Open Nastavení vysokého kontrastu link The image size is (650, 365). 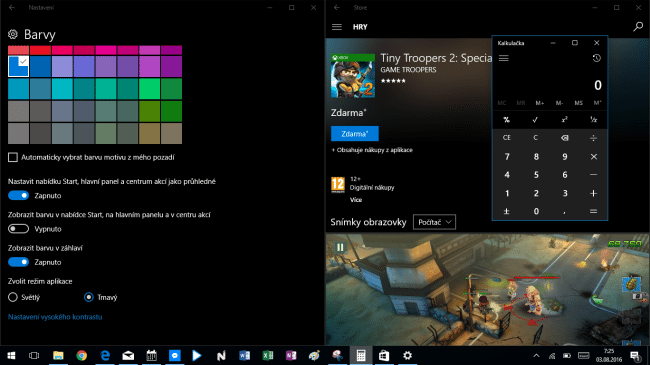tap(55, 317)
